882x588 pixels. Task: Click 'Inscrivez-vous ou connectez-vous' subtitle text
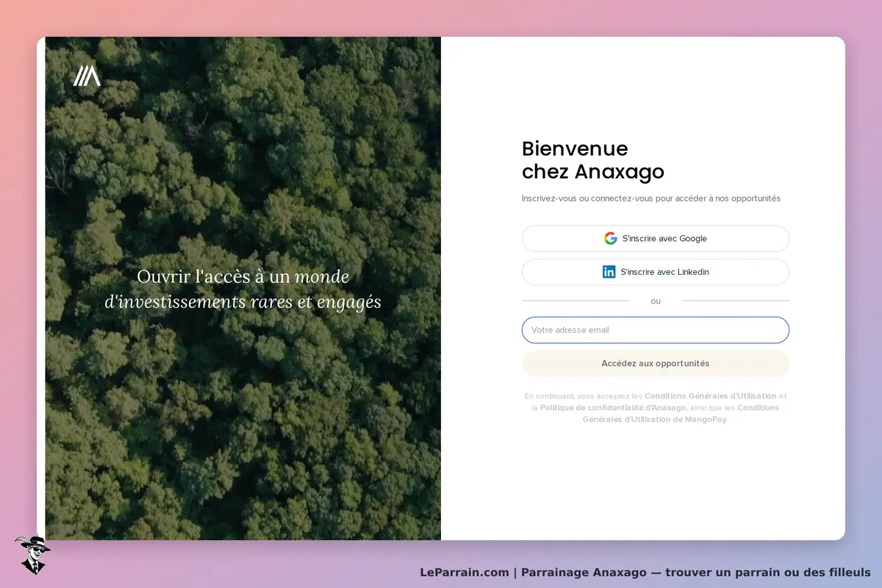tap(651, 198)
